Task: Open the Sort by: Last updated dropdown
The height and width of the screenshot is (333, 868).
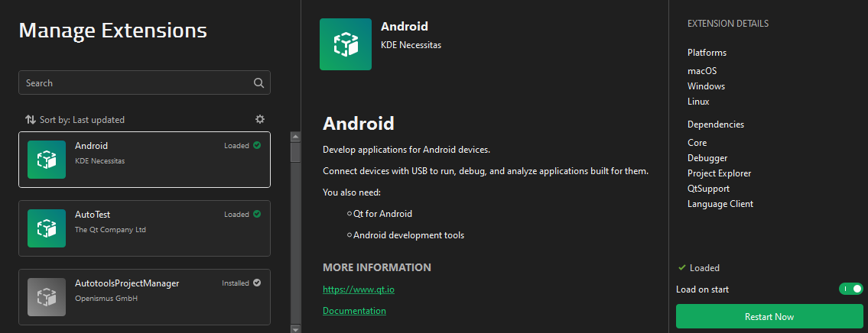Action: [x=82, y=119]
